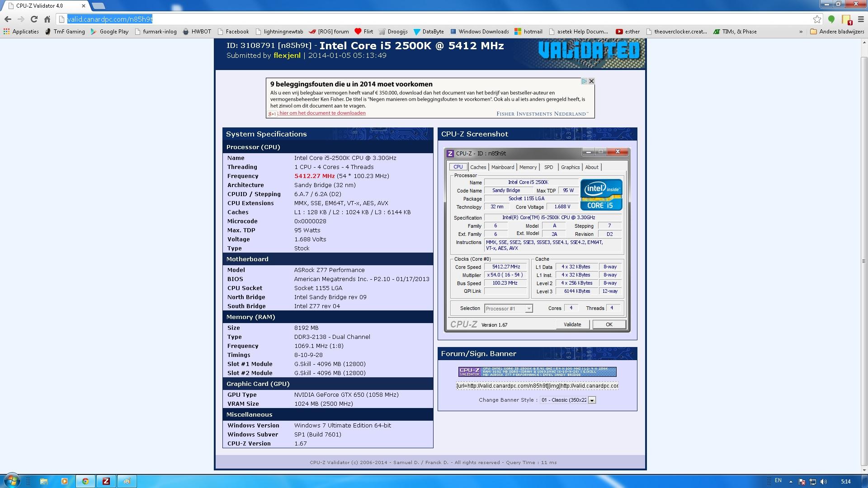Click the ASRock Z77 Performance model text
Image resolution: width=868 pixels, height=488 pixels.
pyautogui.click(x=329, y=270)
